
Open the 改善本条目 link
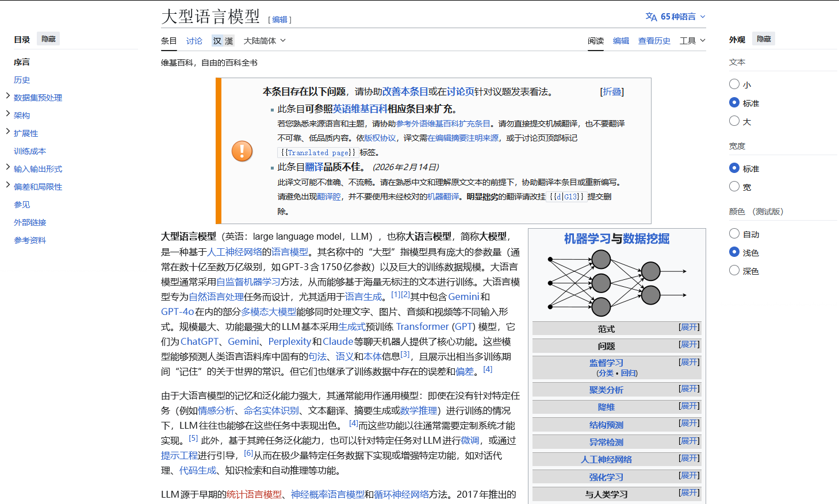point(405,92)
